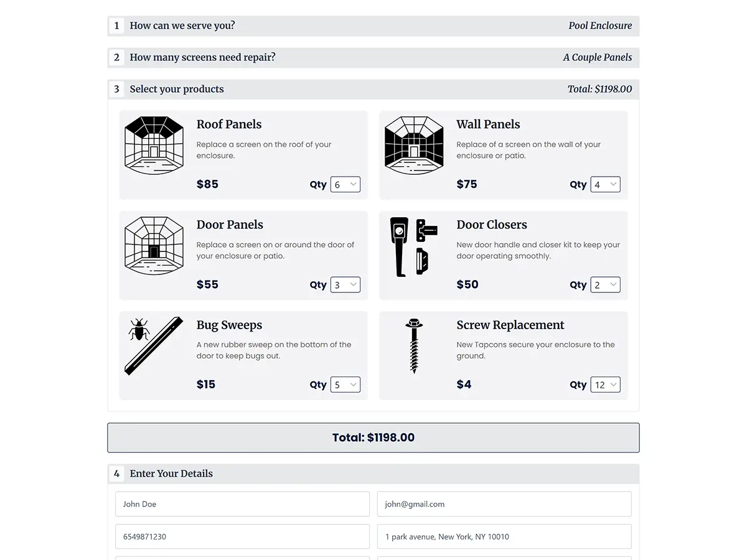Viewport: 747px width, 560px height.
Task: Expand the Door Closers Qty dropdown
Action: click(605, 285)
